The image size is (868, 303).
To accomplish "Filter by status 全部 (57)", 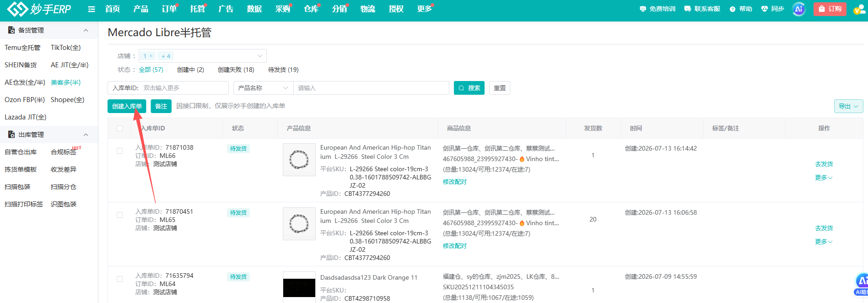I will (x=151, y=70).
